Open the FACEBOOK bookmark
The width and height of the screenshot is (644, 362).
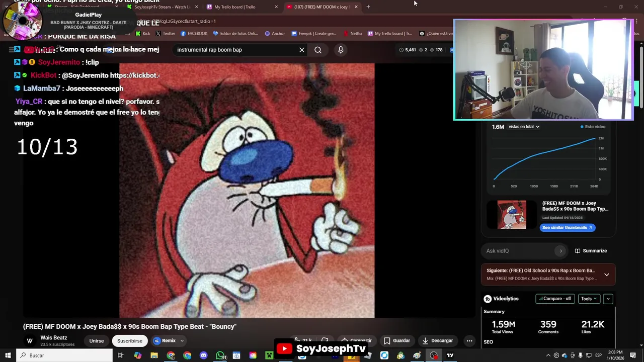point(194,34)
